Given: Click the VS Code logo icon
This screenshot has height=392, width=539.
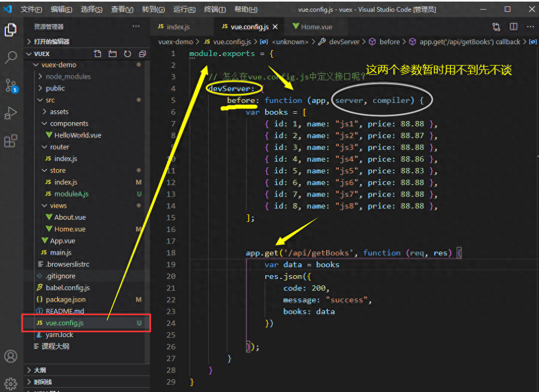Looking at the screenshot, I should [x=7, y=9].
